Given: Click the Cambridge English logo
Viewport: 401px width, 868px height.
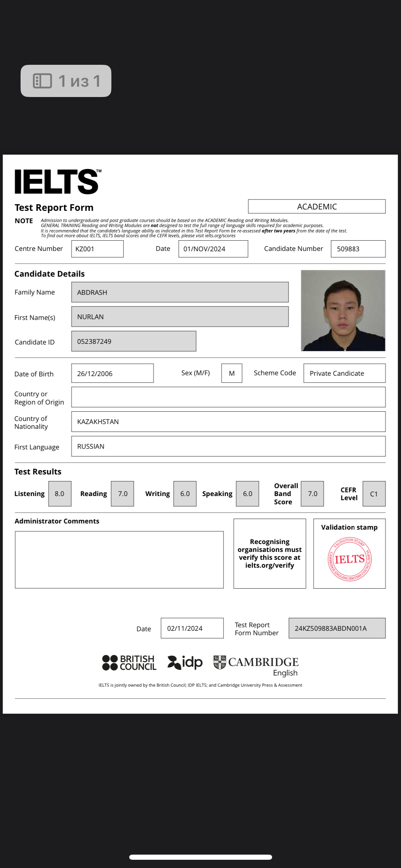Looking at the screenshot, I should [x=256, y=665].
